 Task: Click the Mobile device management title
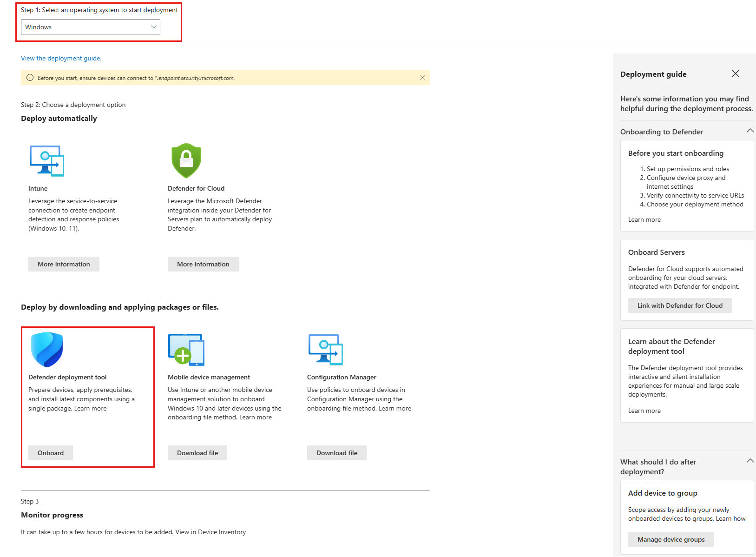[209, 377]
